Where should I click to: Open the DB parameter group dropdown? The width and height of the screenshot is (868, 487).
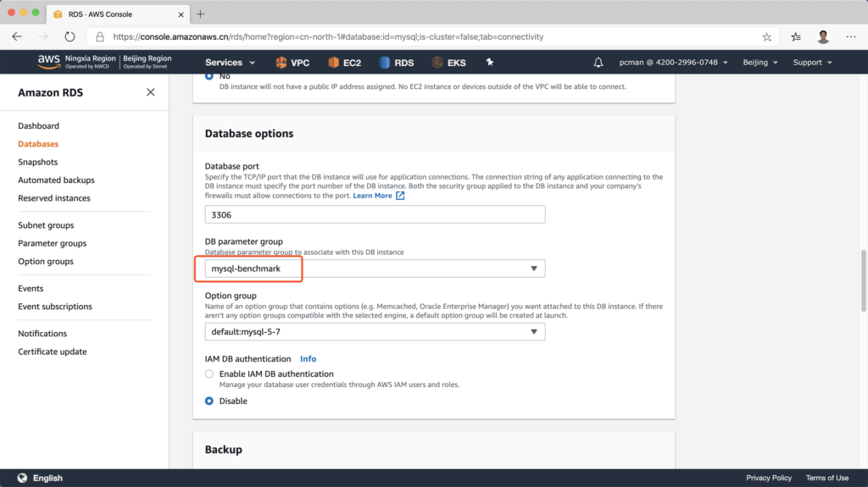(375, 268)
